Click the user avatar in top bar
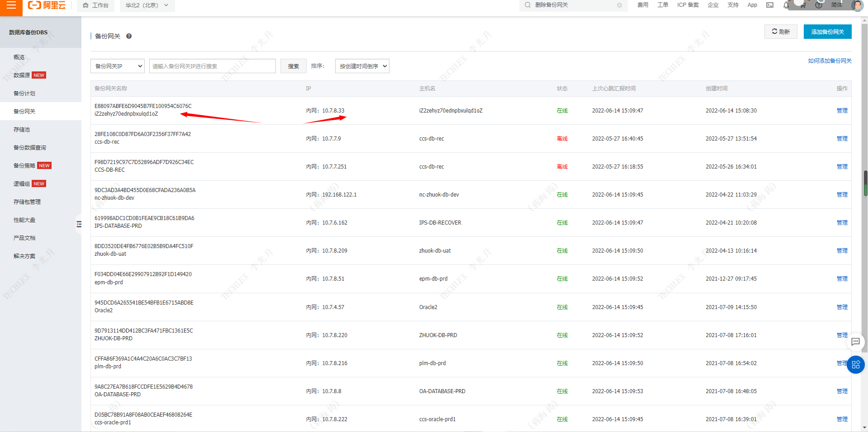The height and width of the screenshot is (432, 868). point(856,5)
